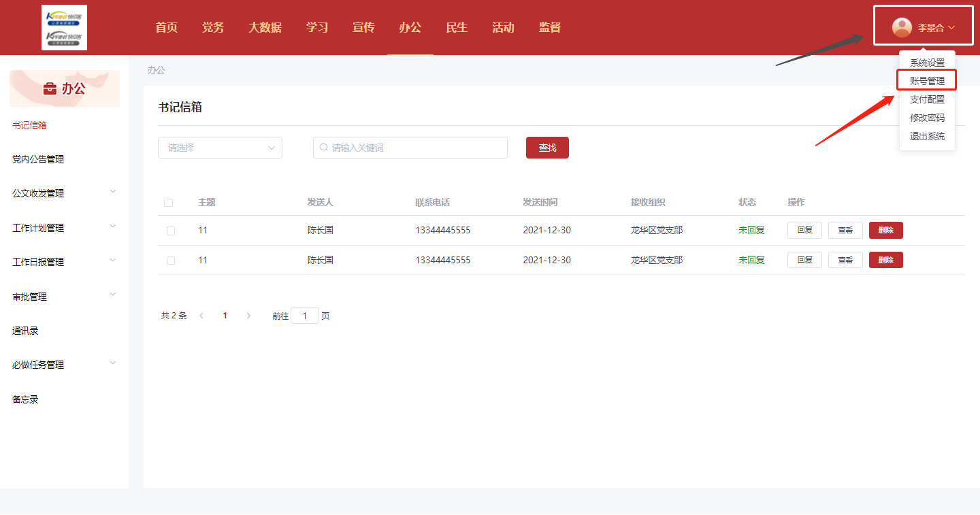Expand the 工作计划管理 sidebar menu
This screenshot has width=980, height=515.
coord(64,228)
